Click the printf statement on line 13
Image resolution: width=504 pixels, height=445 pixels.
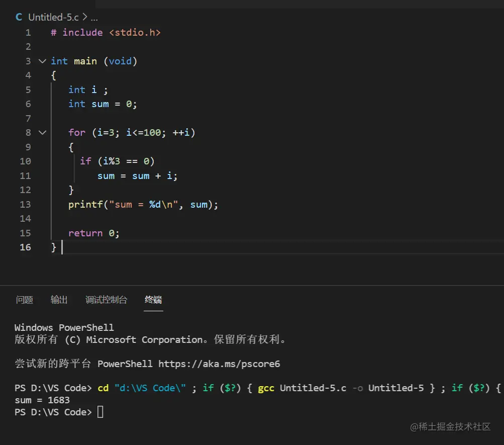143,205
